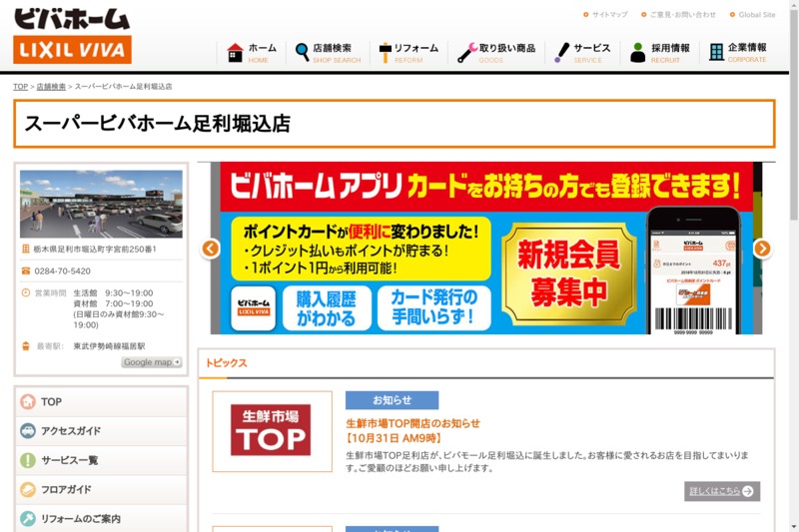Open the 企業情報 menu item

click(738, 53)
